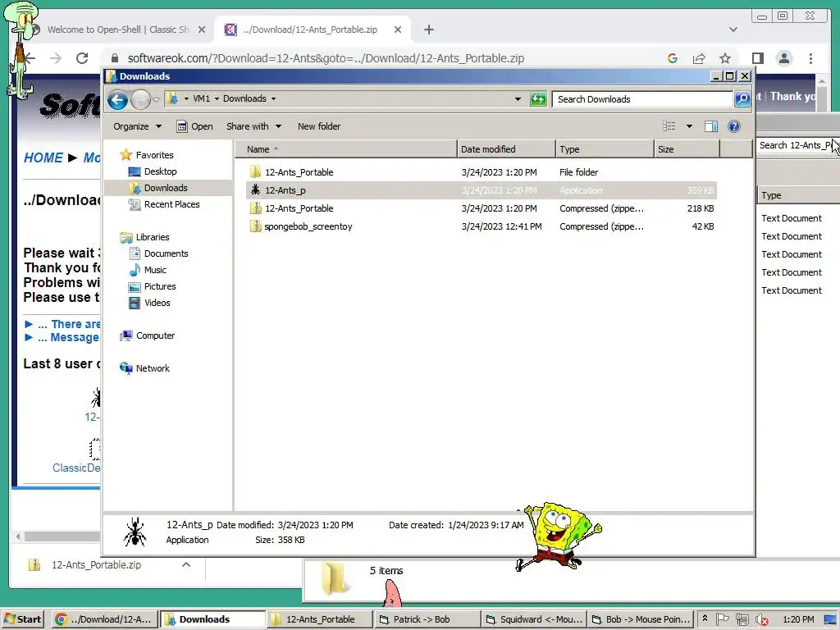Screen dimensions: 840x630
Task: Click New folder in toolbar
Action: pos(319,126)
